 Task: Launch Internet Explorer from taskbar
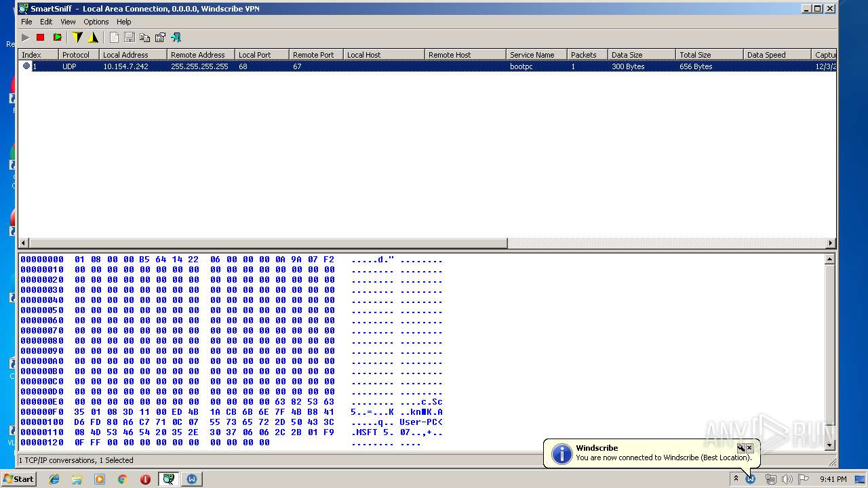click(54, 479)
